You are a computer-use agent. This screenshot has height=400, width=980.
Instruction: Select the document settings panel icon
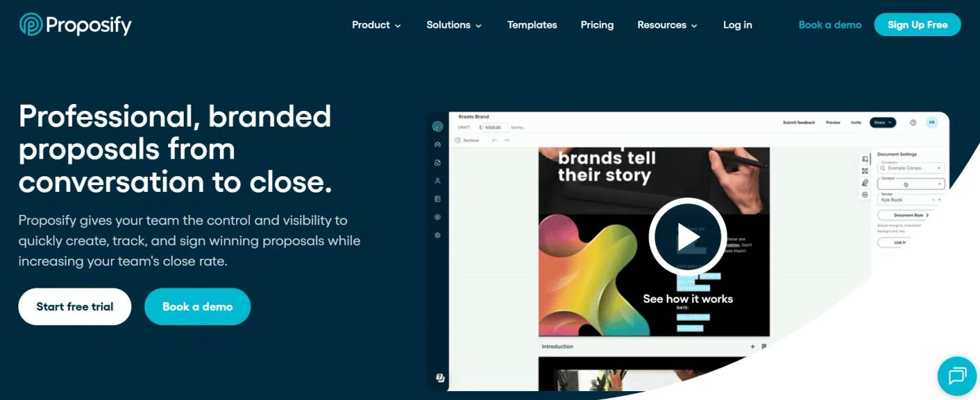pyautogui.click(x=865, y=159)
